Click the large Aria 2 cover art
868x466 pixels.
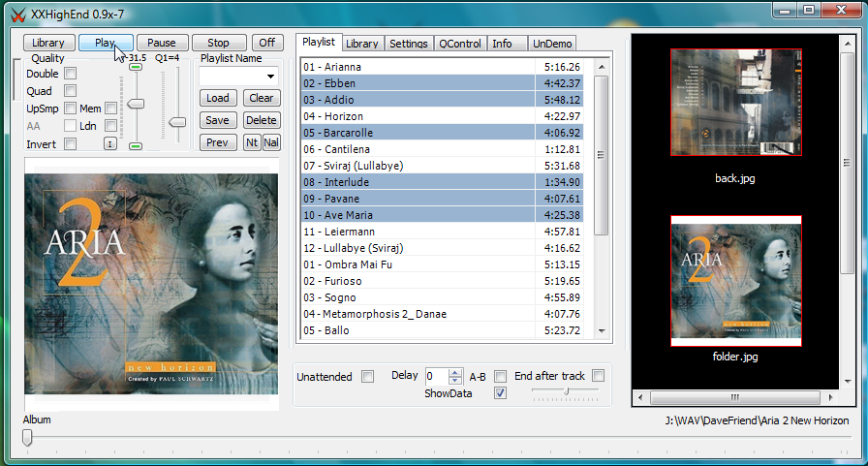click(x=151, y=284)
